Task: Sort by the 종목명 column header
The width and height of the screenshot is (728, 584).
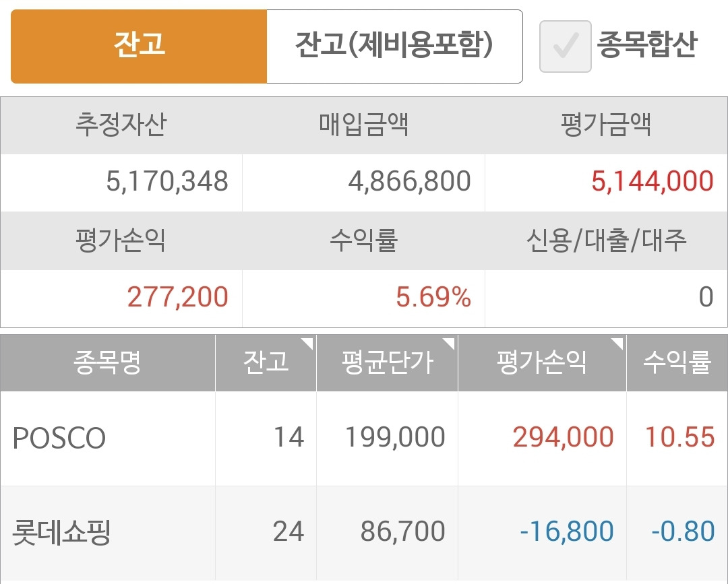Action: pyautogui.click(x=107, y=363)
